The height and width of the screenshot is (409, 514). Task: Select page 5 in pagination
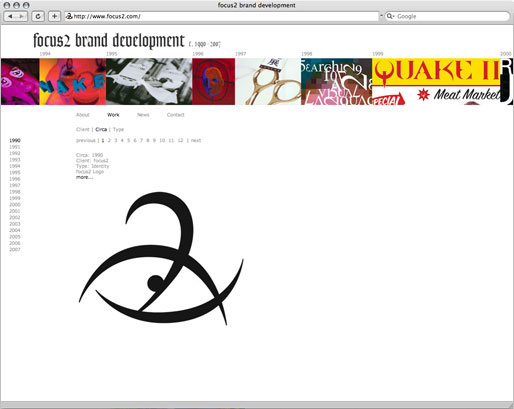128,140
